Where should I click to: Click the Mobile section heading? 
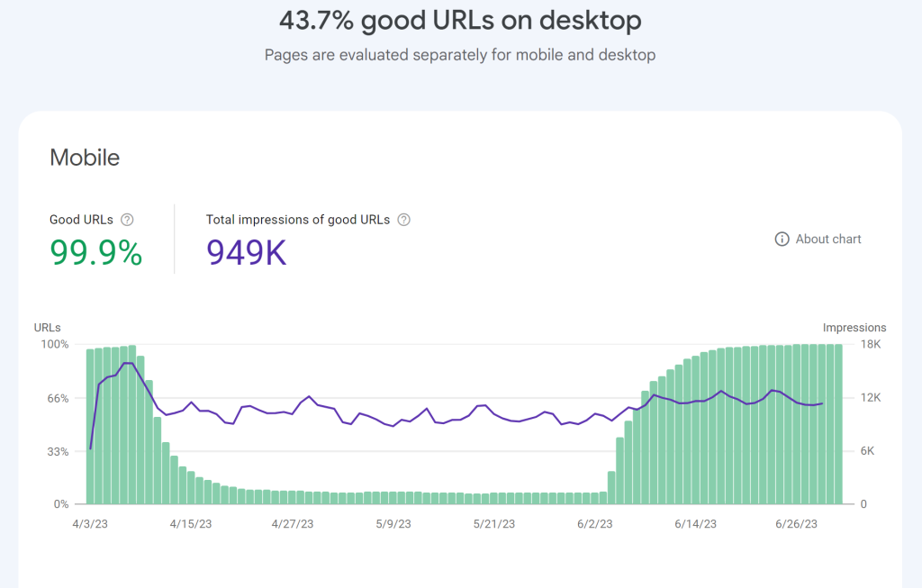84,158
